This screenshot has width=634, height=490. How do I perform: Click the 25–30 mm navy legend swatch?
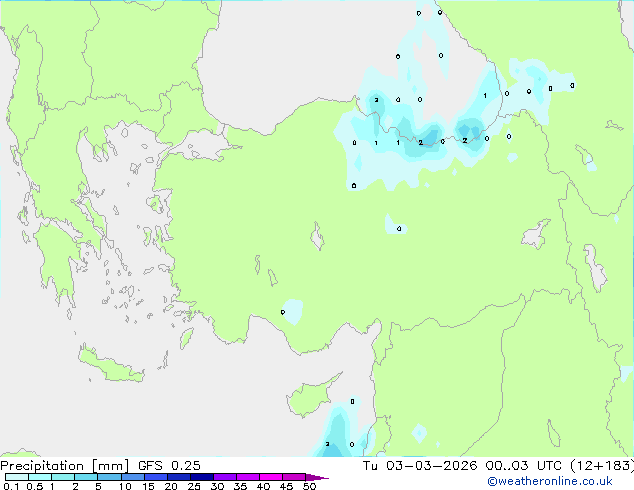pos(201,477)
